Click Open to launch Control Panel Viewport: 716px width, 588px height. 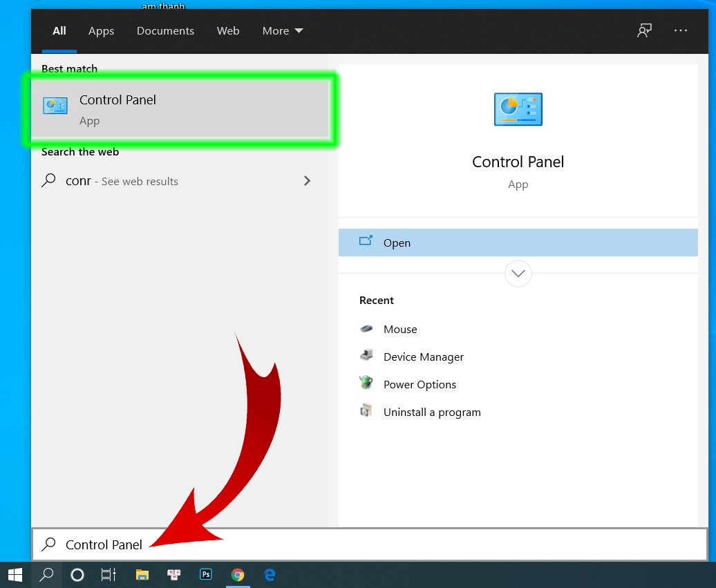pos(518,243)
